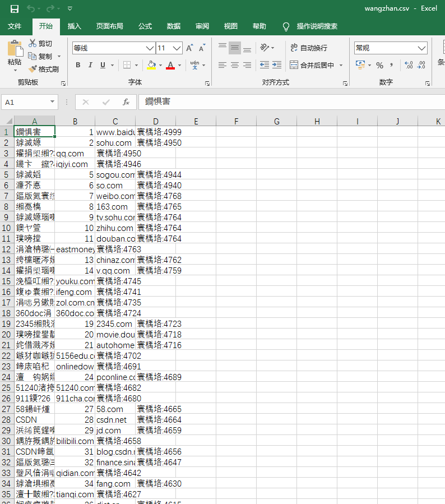Apply accounting number format
The height and width of the screenshot is (504, 445).
(360, 65)
